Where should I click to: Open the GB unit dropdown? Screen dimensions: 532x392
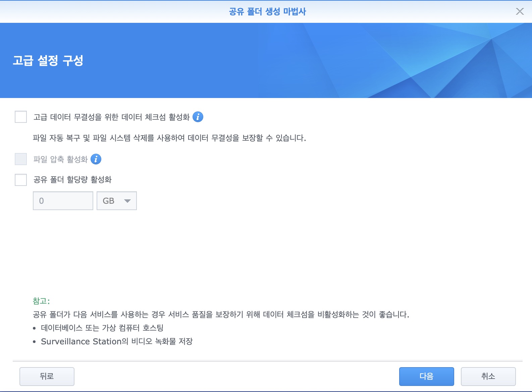pos(117,201)
